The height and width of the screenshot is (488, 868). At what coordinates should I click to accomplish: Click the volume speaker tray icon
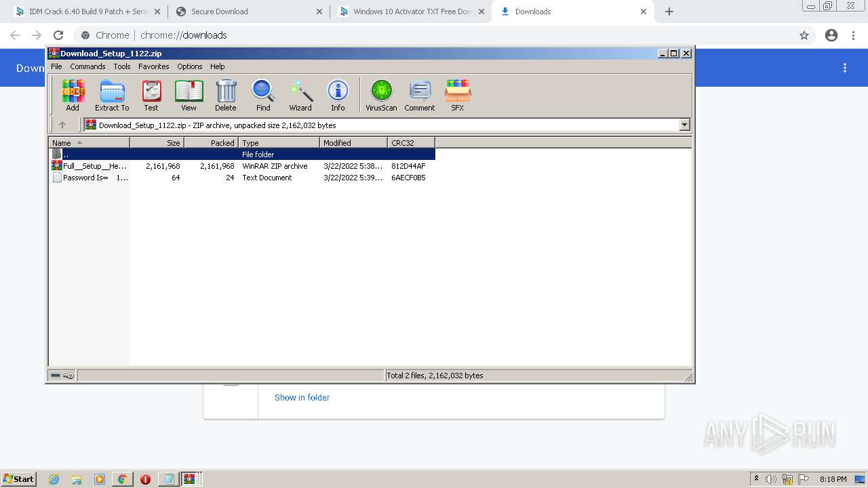pos(771,479)
